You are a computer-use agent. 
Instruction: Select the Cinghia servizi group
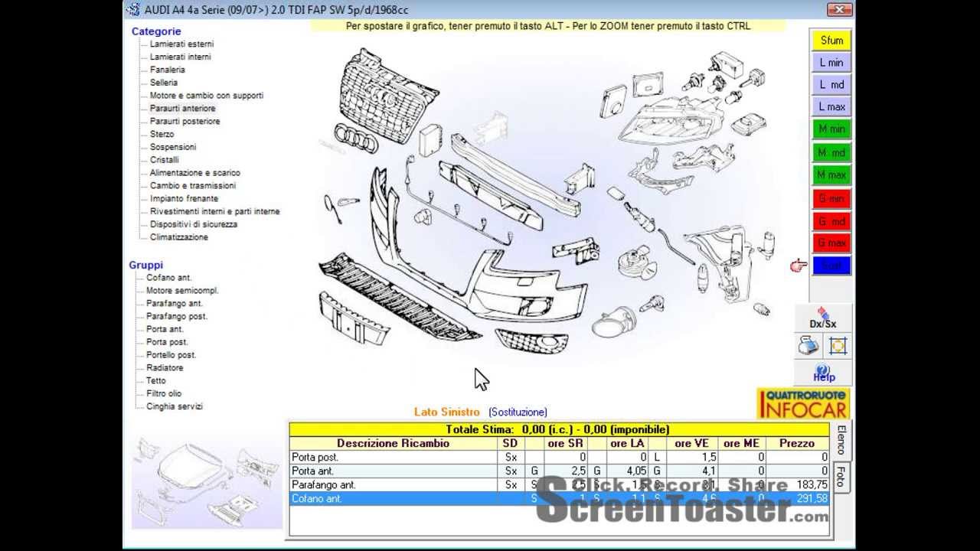pyautogui.click(x=175, y=406)
